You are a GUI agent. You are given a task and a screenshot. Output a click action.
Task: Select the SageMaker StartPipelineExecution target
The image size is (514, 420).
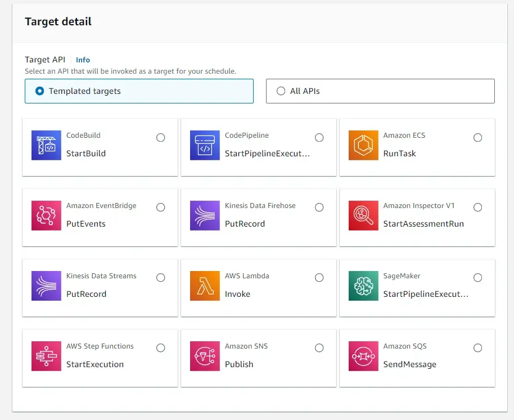478,278
